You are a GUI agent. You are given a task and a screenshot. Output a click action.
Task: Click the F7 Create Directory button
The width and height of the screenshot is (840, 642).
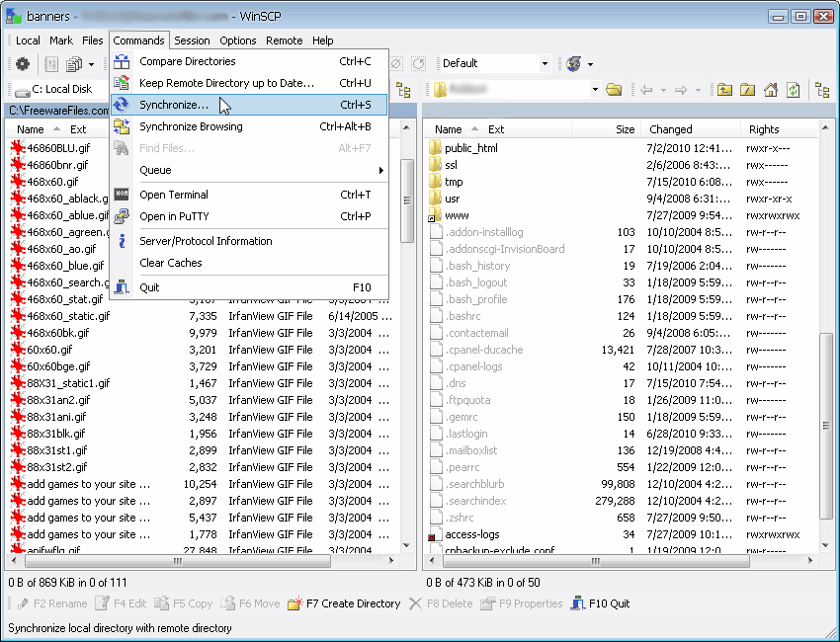344,604
